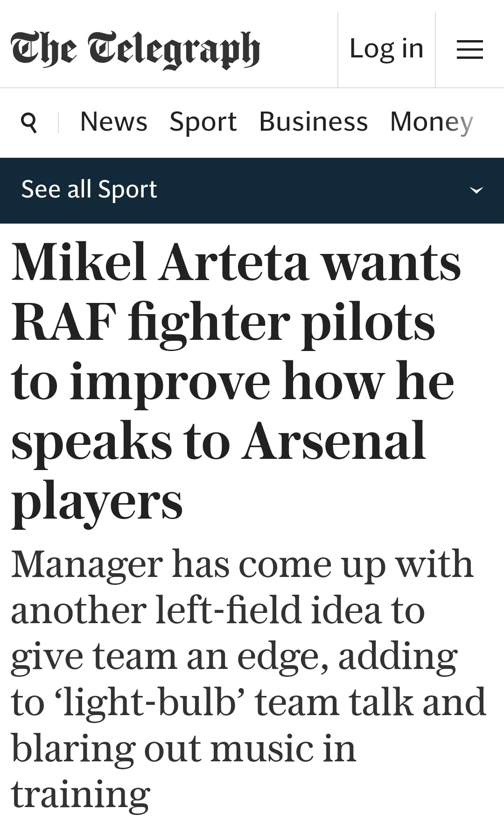Click the word 'Arsenal' in headline
Screen dimensions: 504x822
(335, 441)
